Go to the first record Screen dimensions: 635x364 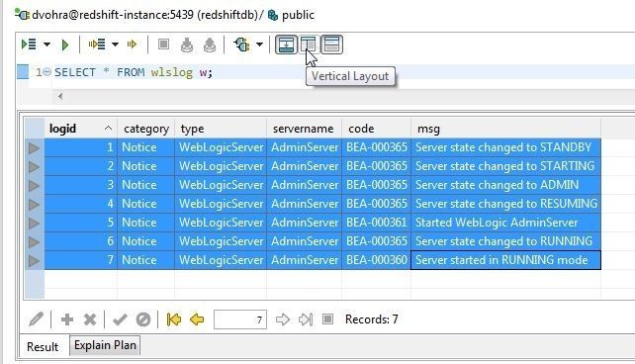coord(174,319)
